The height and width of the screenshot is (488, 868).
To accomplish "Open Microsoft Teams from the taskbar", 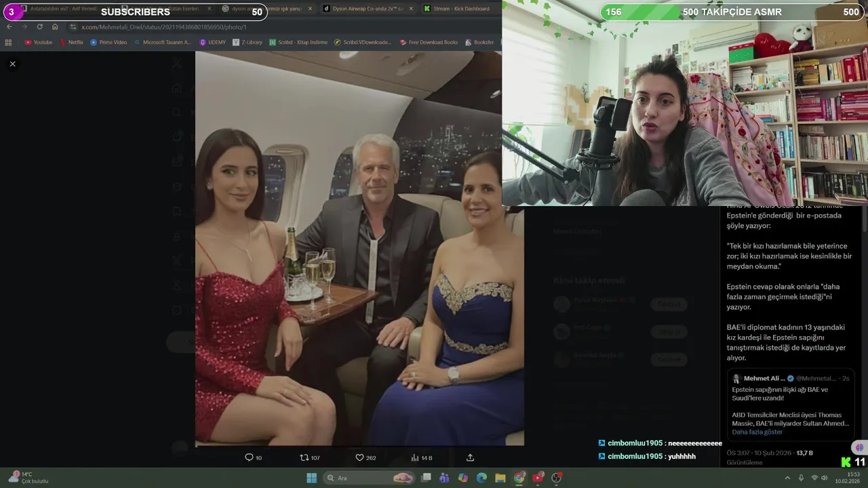I will pos(444,478).
